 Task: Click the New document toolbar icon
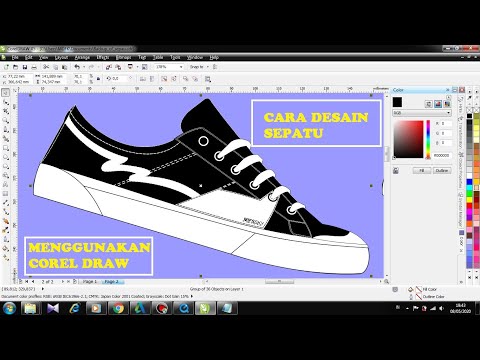[6, 67]
